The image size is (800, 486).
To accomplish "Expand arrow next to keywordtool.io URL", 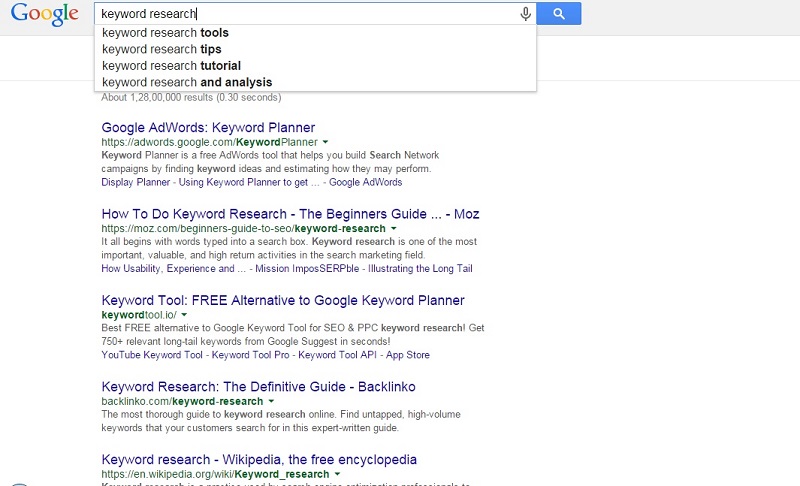I will 184,315.
